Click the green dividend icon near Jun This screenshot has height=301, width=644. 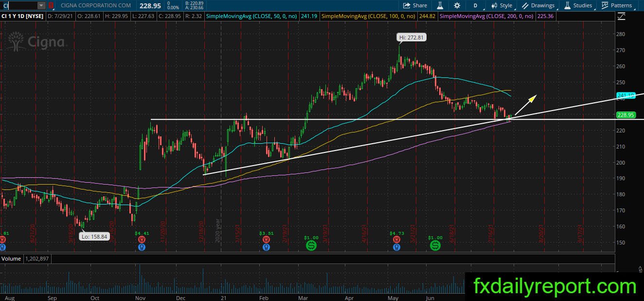(x=435, y=246)
